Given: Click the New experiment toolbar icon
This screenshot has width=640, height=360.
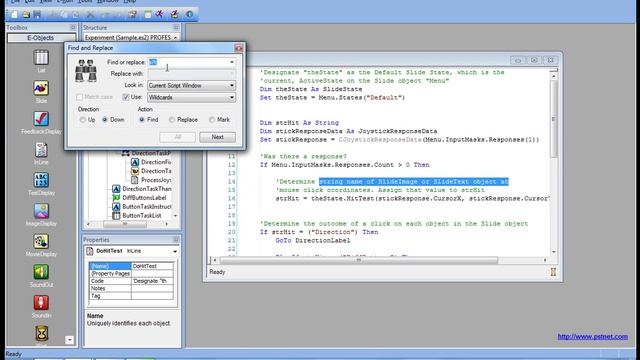Looking at the screenshot, I should pos(14,15).
